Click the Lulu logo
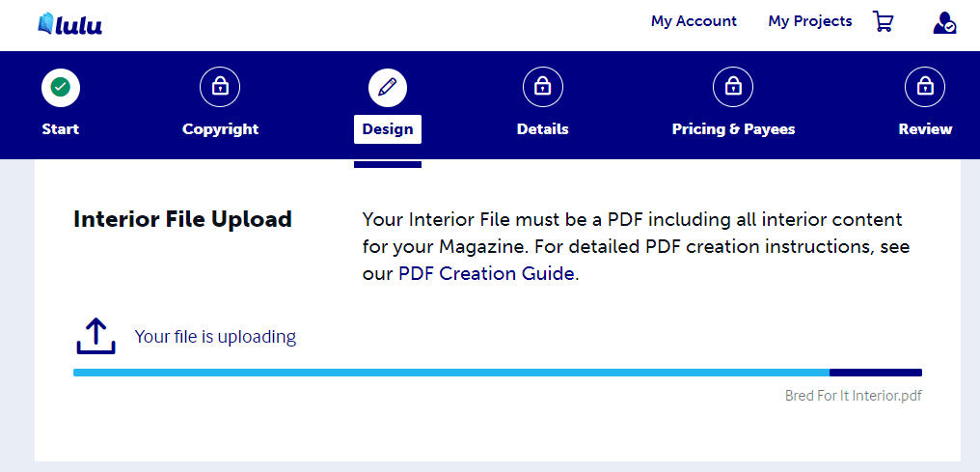The width and height of the screenshot is (980, 472). [69, 23]
